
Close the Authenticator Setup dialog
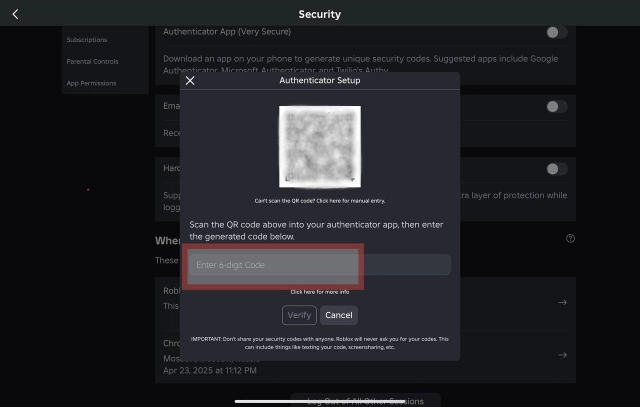190,81
